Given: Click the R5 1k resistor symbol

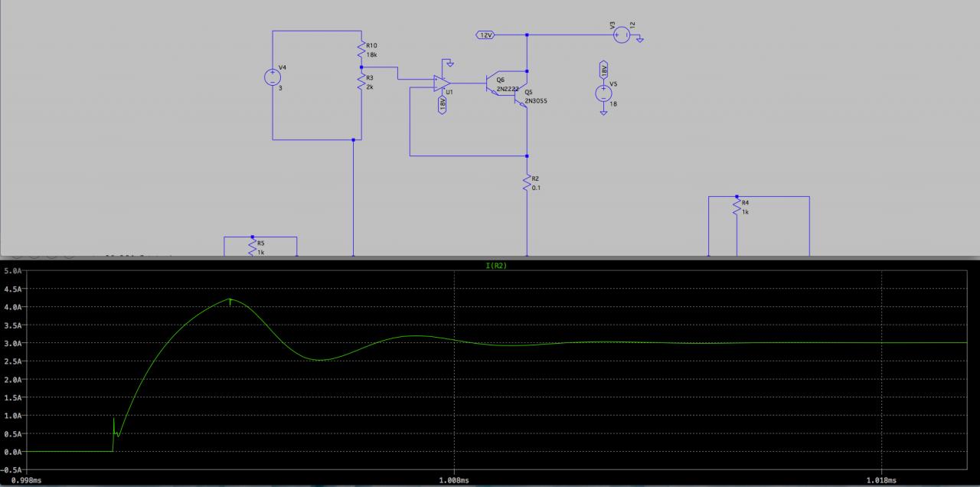Looking at the screenshot, I should coord(253,247).
